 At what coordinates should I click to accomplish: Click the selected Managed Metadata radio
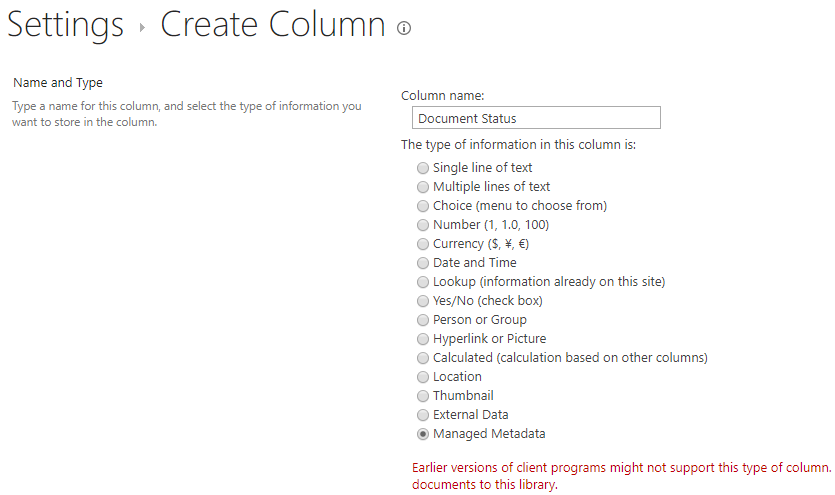423,434
